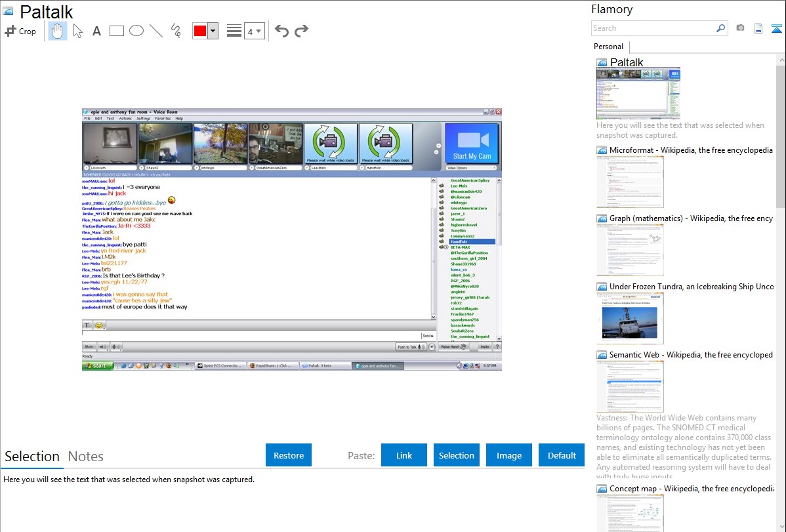Pick the ellipse shape tool
The height and width of the screenshot is (532, 786).
coord(136,31)
